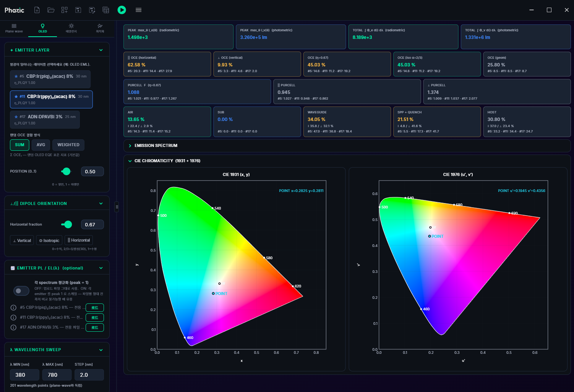Set dipole orientation to Vertical
This screenshot has height=392, width=574.
tap(22, 240)
